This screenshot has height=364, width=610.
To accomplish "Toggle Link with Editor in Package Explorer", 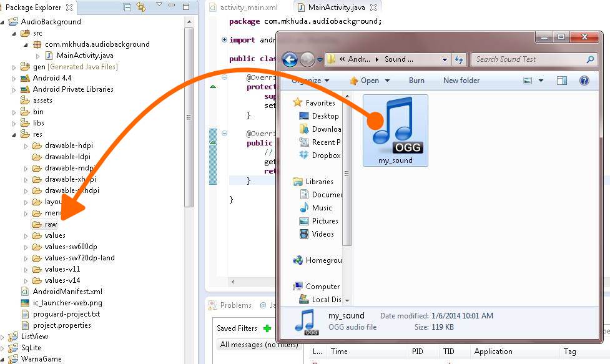I will tap(141, 6).
